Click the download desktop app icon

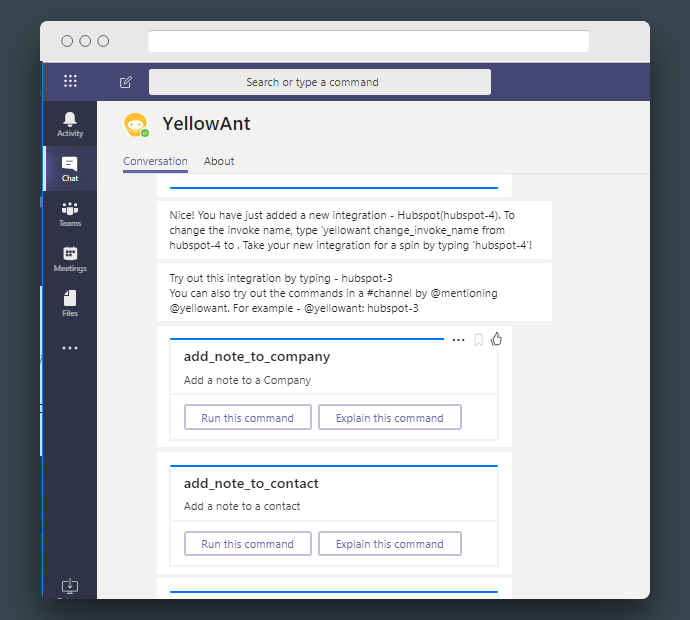point(70,586)
